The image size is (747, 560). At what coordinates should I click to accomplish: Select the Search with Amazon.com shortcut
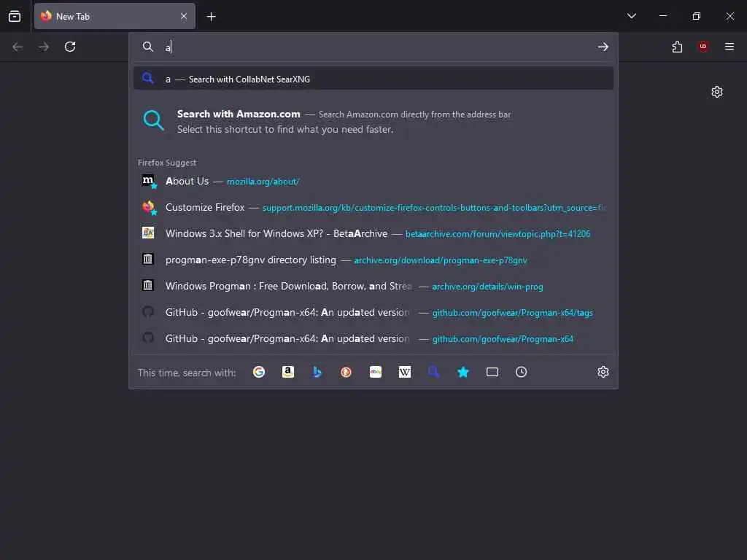373,122
